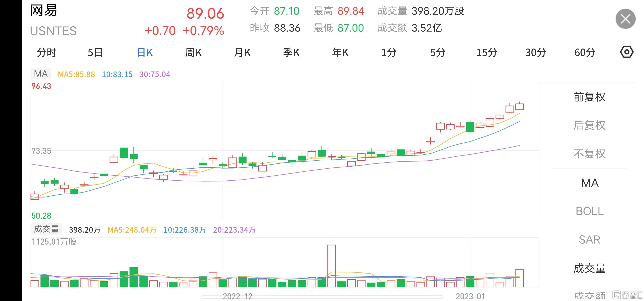The height and width of the screenshot is (301, 644).
Task: Click the 96.43 chart high label
Action: 41,86
